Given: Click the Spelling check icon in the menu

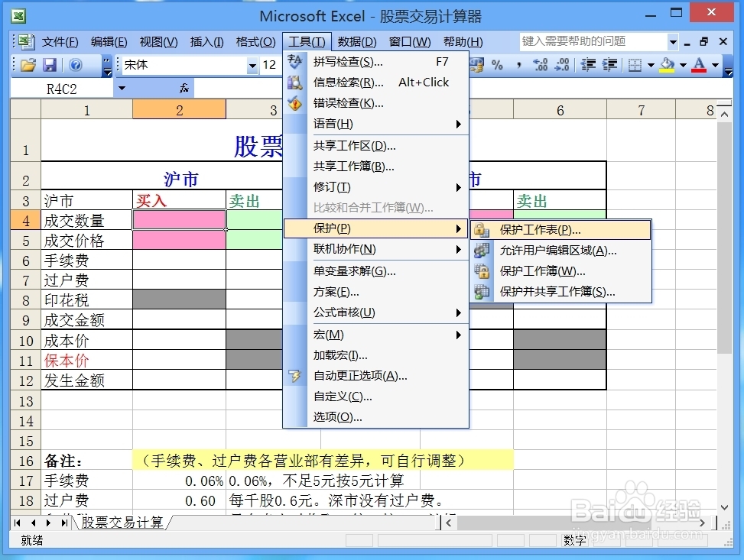Looking at the screenshot, I should pos(294,62).
